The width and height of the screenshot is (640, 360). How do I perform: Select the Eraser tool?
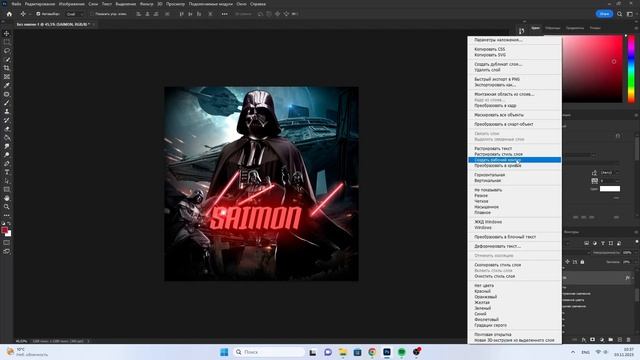tap(7, 129)
